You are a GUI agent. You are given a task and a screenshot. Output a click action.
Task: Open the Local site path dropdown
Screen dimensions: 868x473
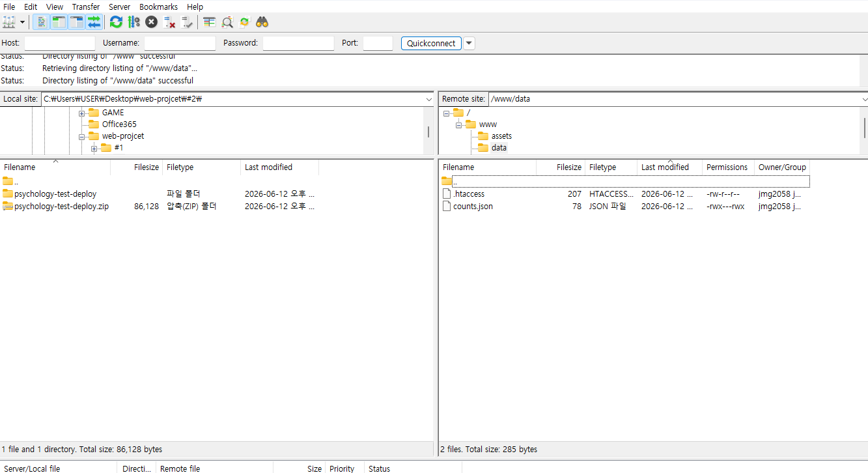(428, 99)
